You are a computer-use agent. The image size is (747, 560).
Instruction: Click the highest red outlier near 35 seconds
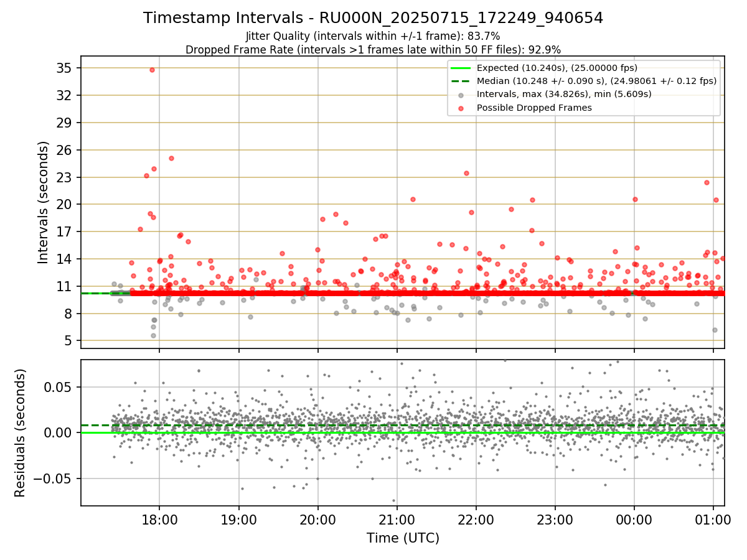tap(152, 70)
